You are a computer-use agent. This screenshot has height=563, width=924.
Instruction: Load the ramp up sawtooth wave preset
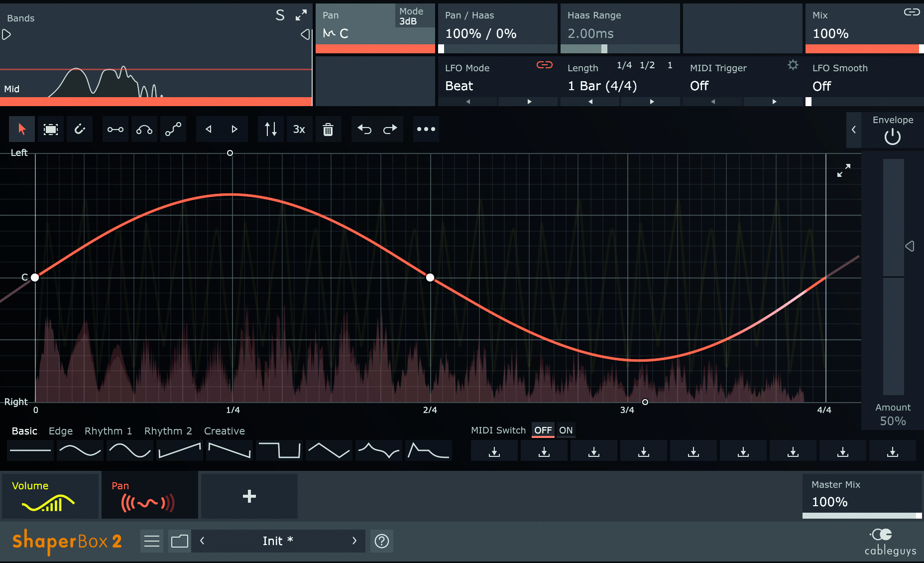point(180,450)
